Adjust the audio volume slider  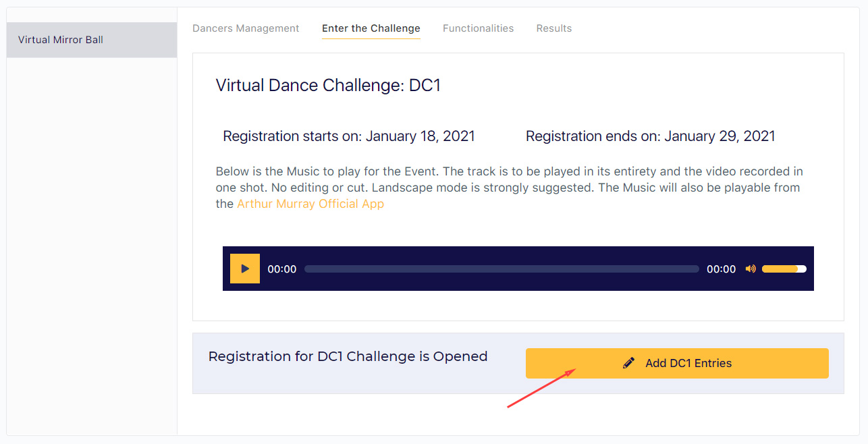(784, 269)
